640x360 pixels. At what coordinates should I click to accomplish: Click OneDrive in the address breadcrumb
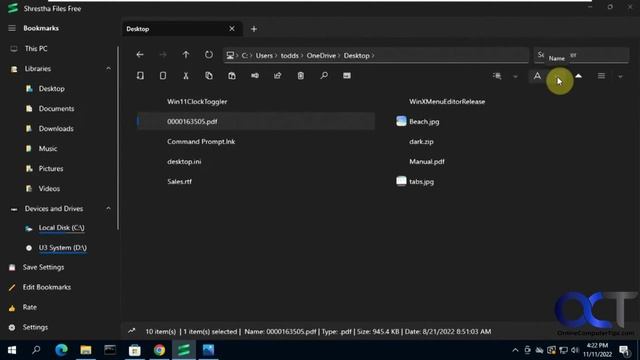pyautogui.click(x=321, y=56)
